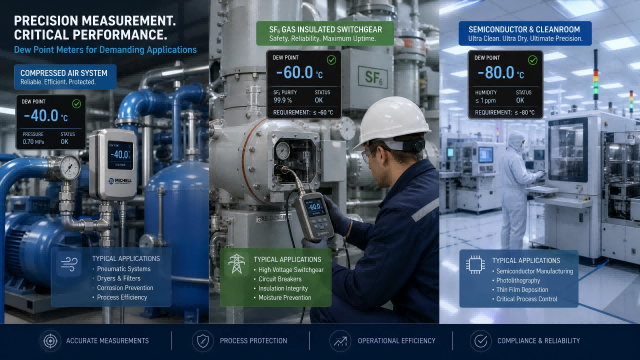Click the 0.70 MPa pressure value
Viewport: 640px width, 360px height.
(33, 142)
